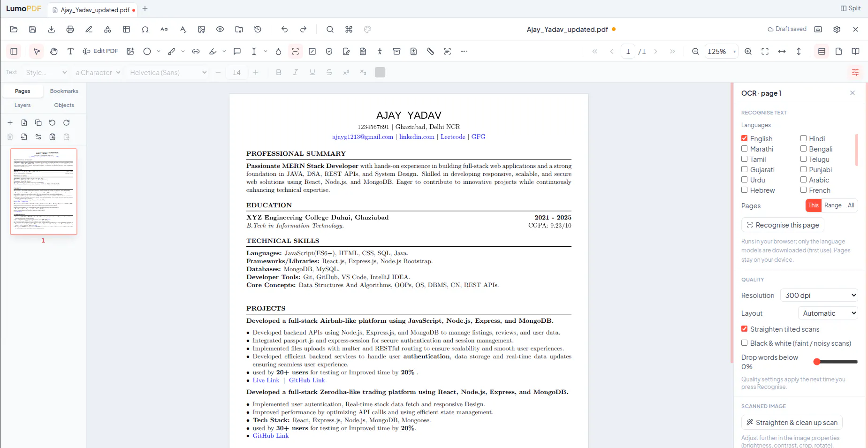Check the French language checkbox
Viewport: 868px width, 448px height.
[x=804, y=190]
